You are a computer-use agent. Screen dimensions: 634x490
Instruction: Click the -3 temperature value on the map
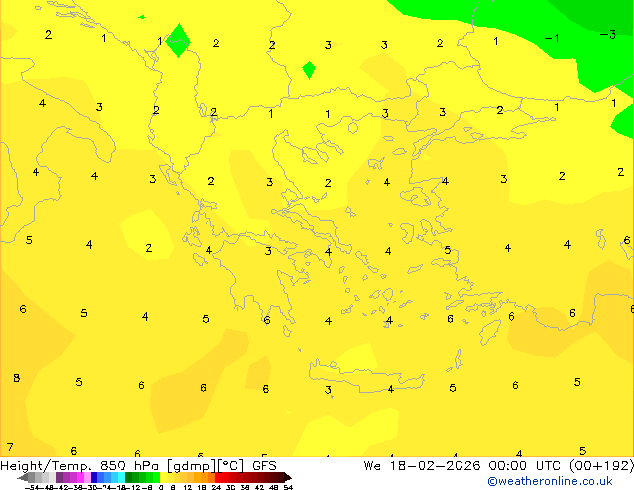coord(608,34)
